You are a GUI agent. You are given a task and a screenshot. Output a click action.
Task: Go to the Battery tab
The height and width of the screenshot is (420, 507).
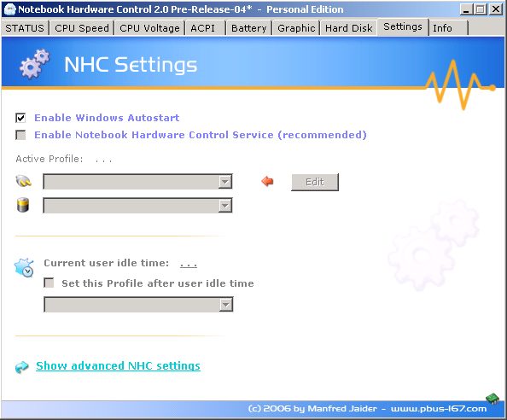tap(249, 28)
